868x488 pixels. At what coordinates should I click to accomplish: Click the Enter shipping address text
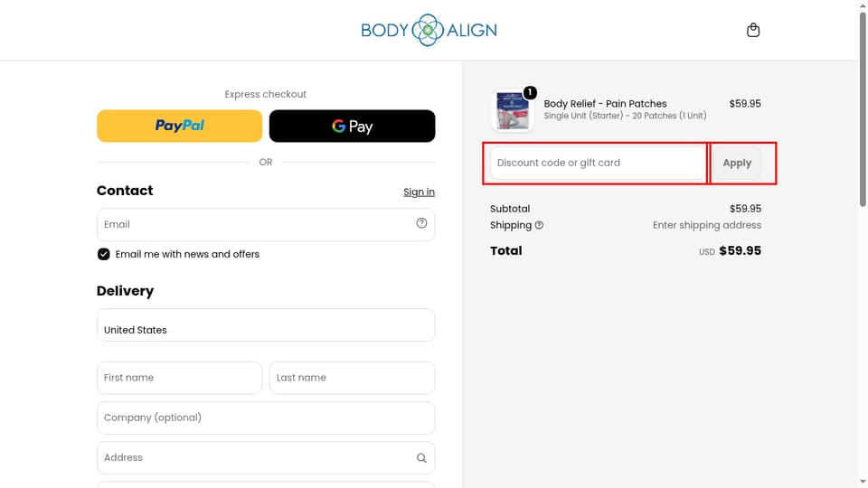click(x=707, y=225)
